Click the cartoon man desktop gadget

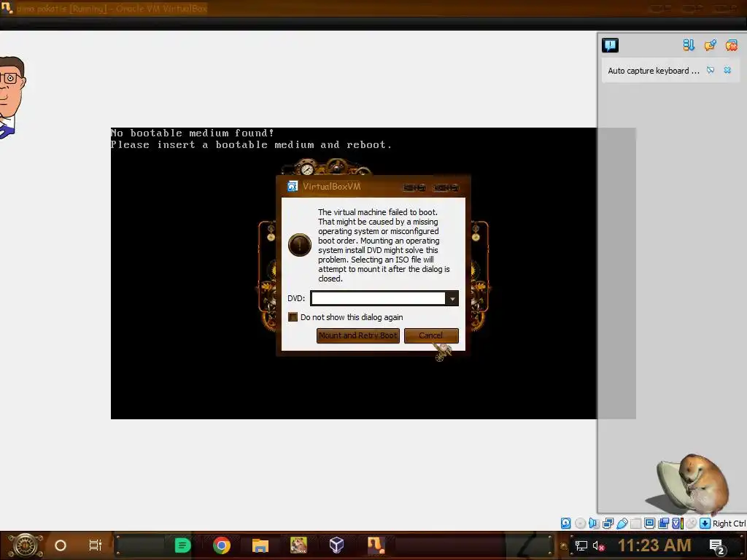[x=12, y=98]
